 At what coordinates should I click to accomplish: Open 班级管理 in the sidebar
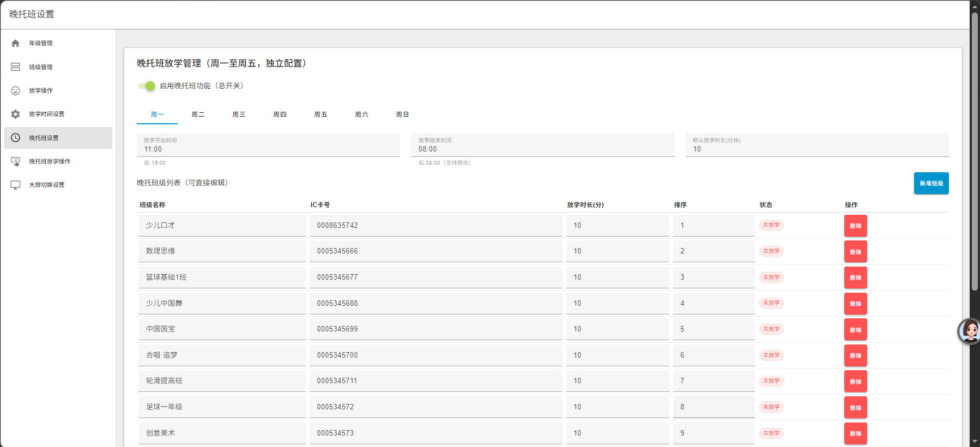click(58, 67)
